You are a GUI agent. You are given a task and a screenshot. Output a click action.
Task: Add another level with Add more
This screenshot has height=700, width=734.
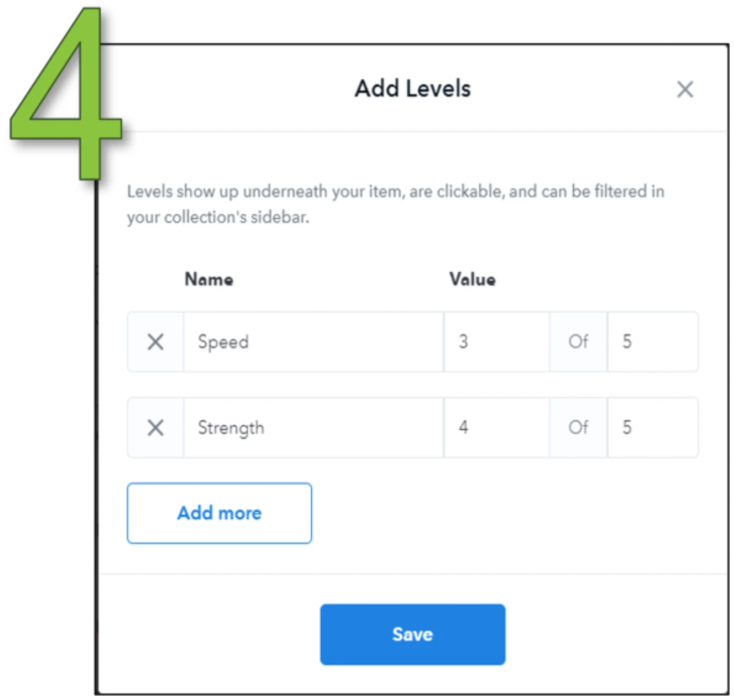[219, 513]
